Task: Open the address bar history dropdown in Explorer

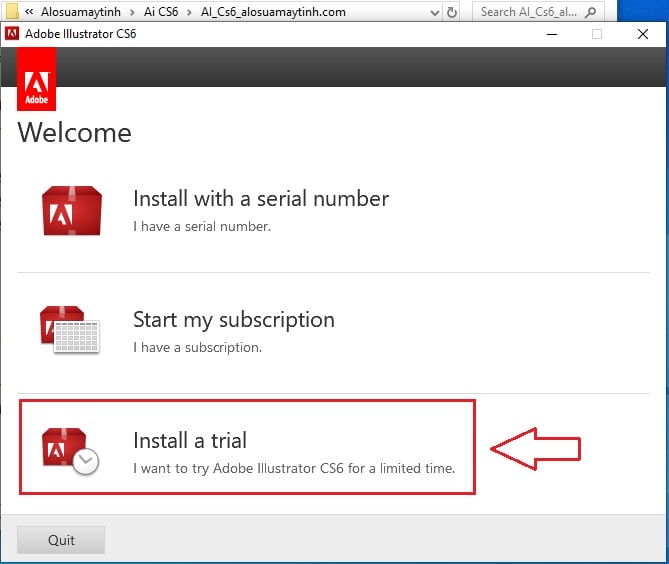Action: [x=435, y=13]
